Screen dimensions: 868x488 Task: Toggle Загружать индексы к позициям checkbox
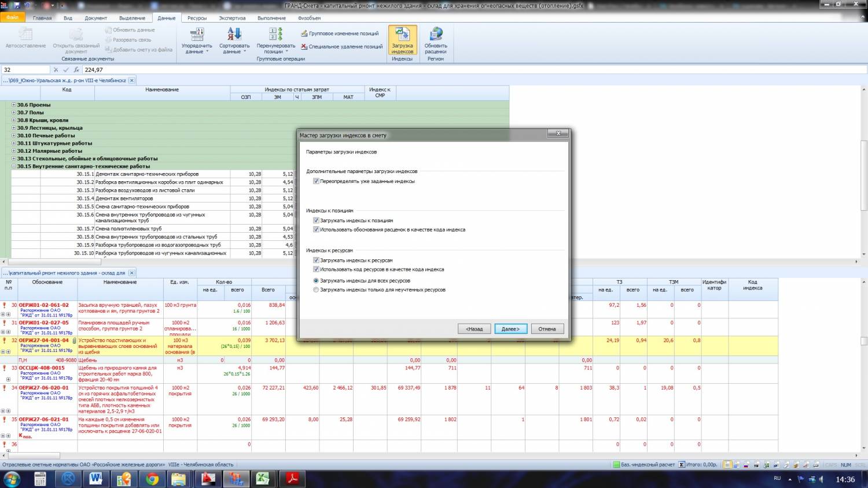click(x=316, y=221)
